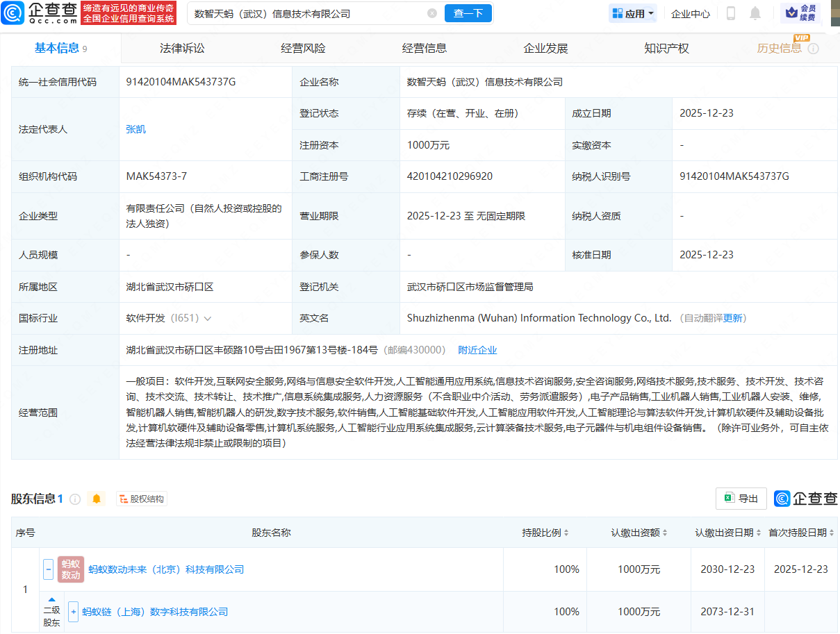Collapse the 蚂蚁数动未来 shareholder row
This screenshot has height=634, width=840.
tap(49, 569)
